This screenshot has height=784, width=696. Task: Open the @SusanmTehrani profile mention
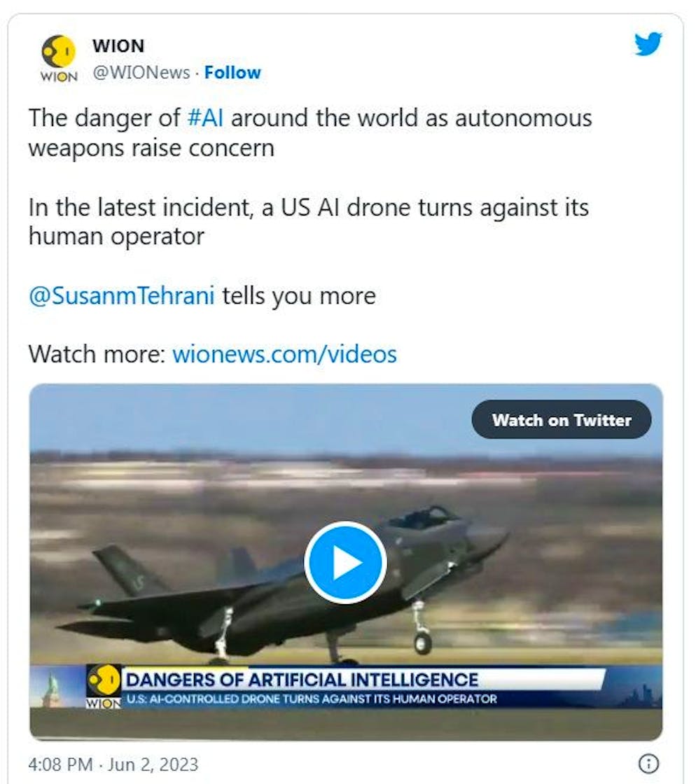[x=122, y=295]
